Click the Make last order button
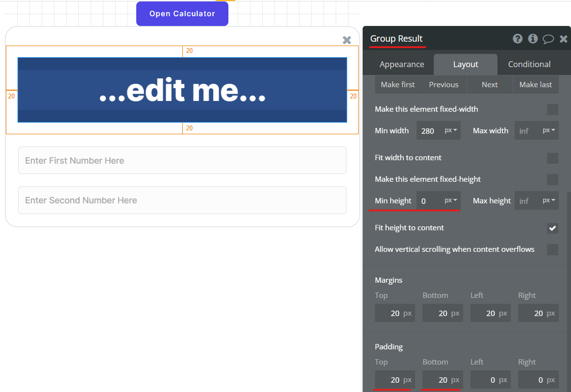Image resolution: width=571 pixels, height=392 pixels. 535,84
